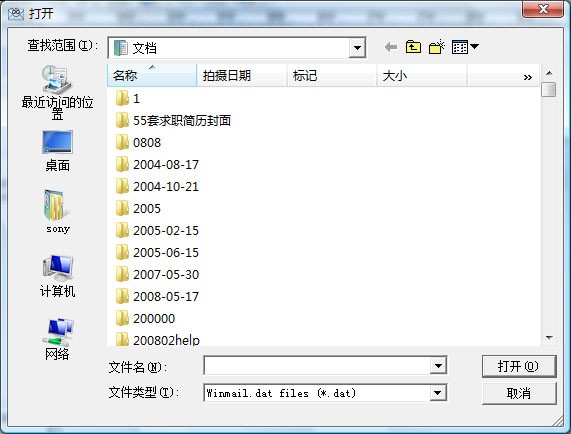Click into the 文件名 input field
Screen dimensions: 571x434
coord(317,366)
